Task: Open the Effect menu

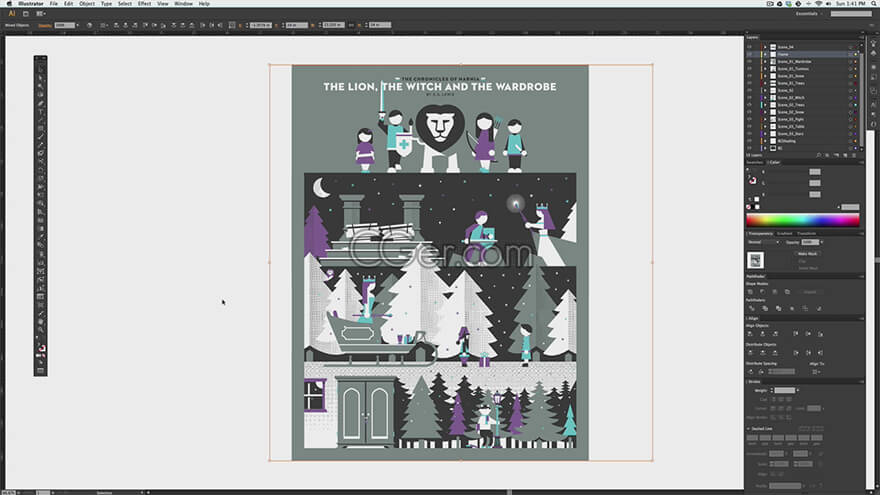Action: (144, 3)
